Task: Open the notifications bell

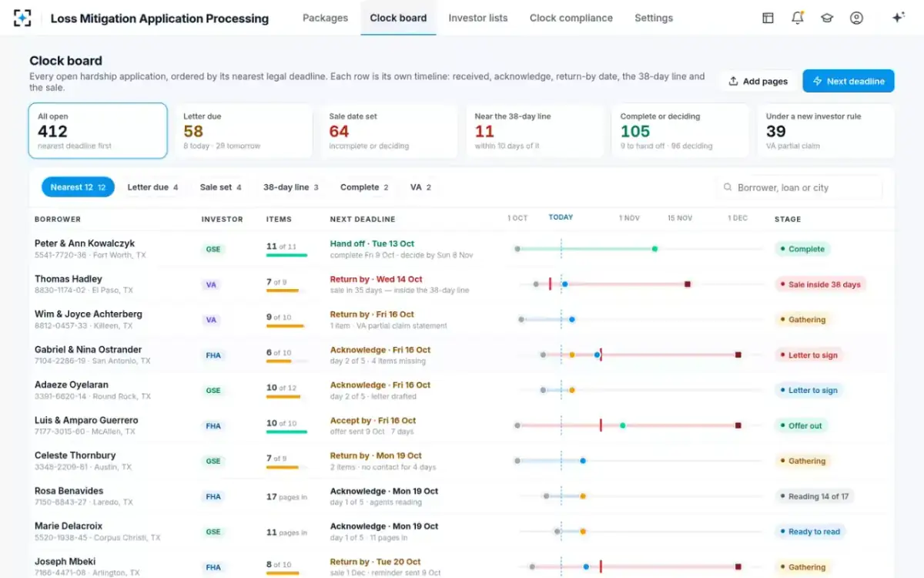Action: 798,18
